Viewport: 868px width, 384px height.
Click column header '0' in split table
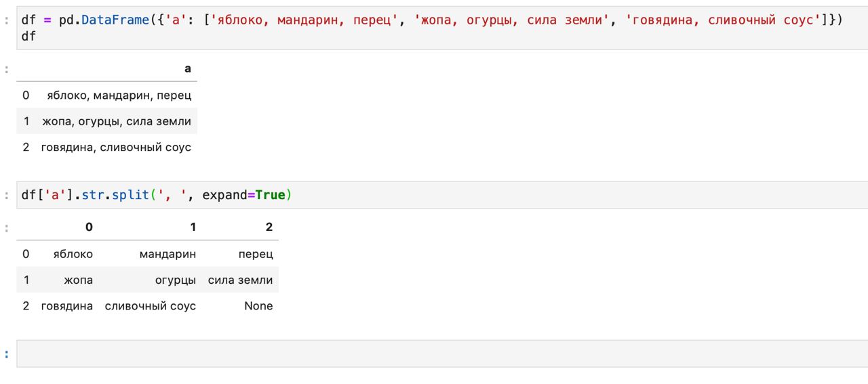tap(89, 228)
